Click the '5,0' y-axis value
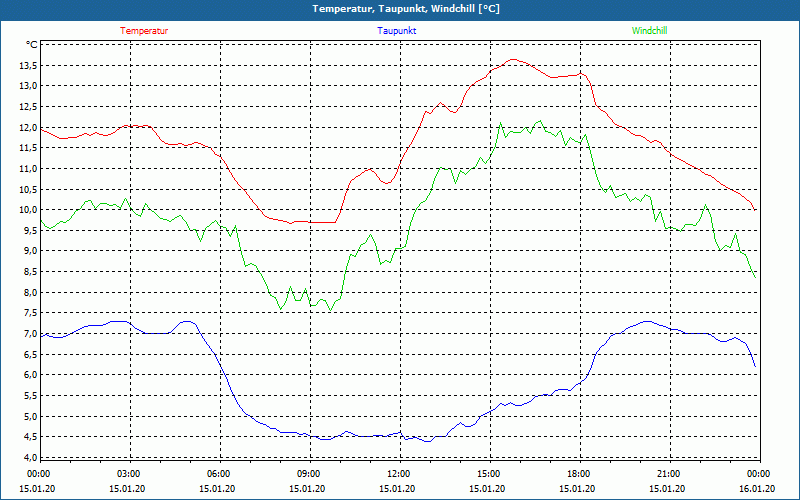Image resolution: width=800 pixels, height=500 pixels. [x=31, y=416]
